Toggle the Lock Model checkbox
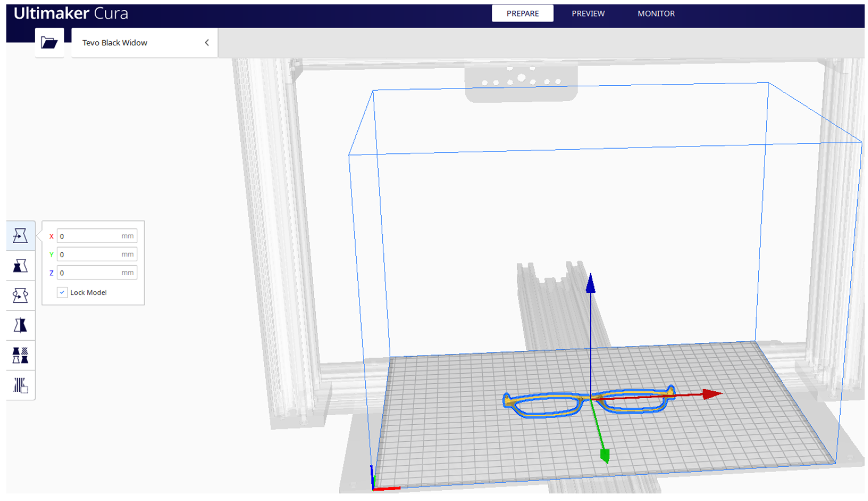 tap(62, 292)
